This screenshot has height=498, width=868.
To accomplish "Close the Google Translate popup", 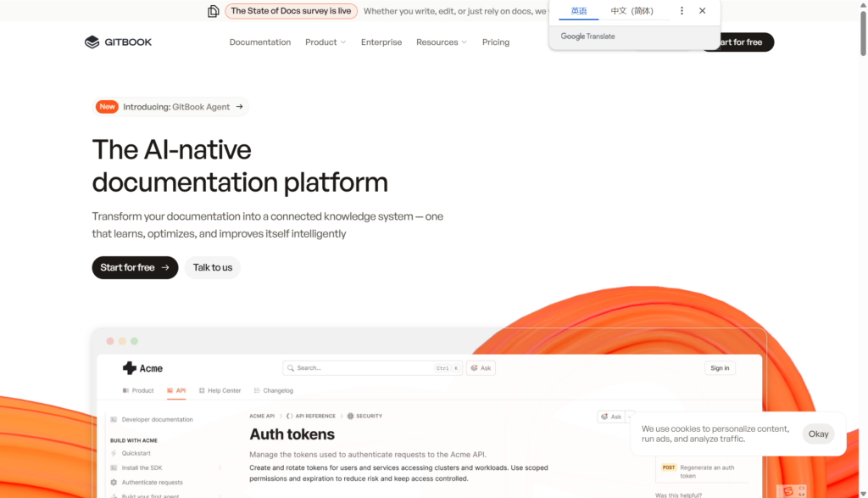I will pos(702,11).
